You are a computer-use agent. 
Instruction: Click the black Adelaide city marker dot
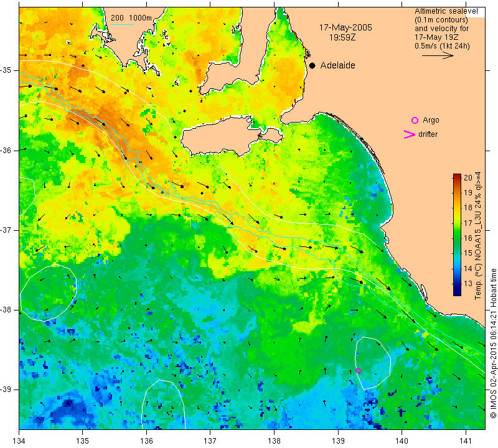click(312, 65)
